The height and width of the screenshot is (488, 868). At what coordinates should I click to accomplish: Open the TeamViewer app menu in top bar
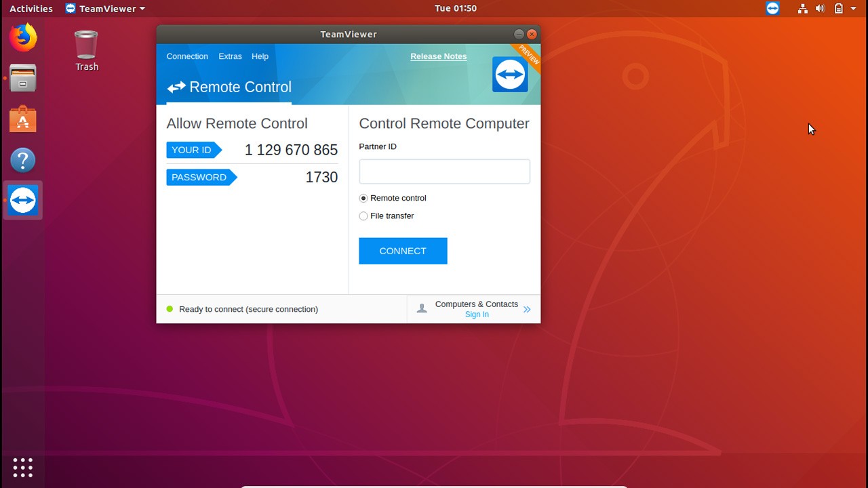click(x=105, y=9)
